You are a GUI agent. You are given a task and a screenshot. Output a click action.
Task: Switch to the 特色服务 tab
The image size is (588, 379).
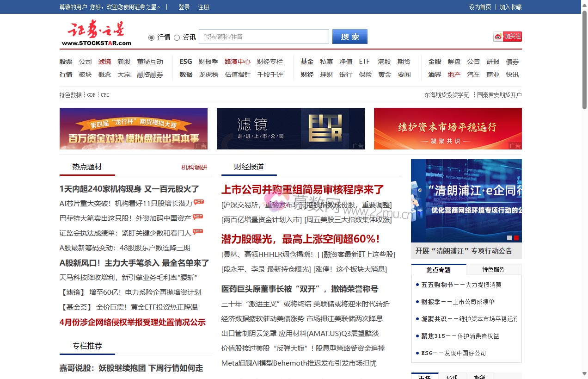493,269
